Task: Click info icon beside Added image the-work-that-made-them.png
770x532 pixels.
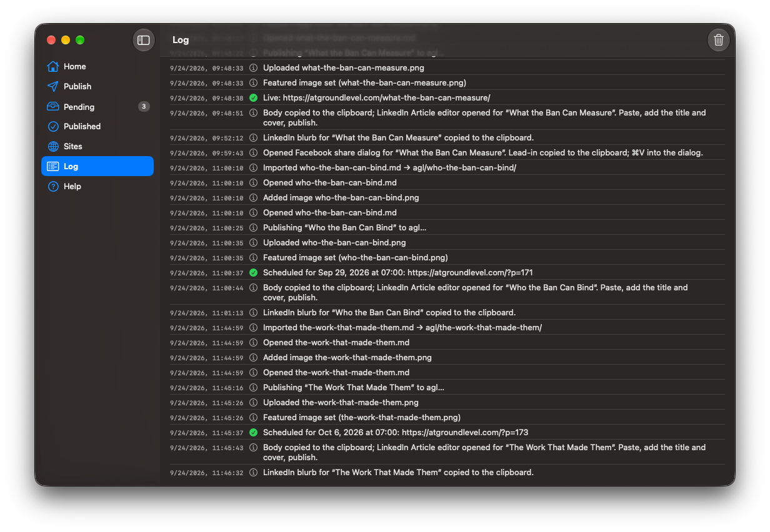Action: [253, 357]
